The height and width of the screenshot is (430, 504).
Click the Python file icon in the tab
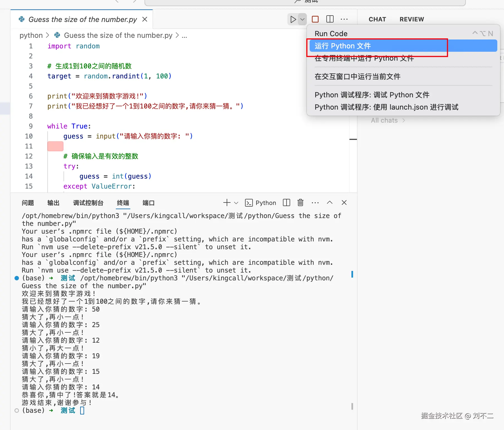pyautogui.click(x=21, y=19)
